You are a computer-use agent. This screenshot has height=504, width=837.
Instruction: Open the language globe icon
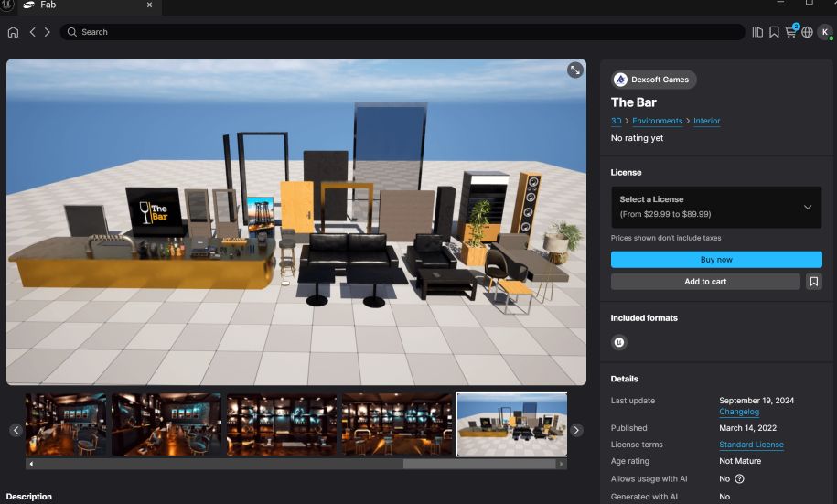coord(807,32)
